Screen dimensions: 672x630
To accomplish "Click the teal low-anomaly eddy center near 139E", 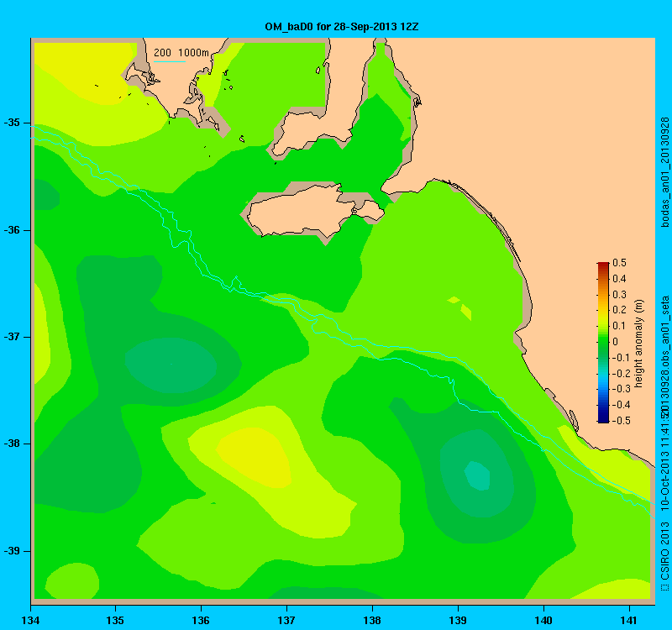I will 478,475.
